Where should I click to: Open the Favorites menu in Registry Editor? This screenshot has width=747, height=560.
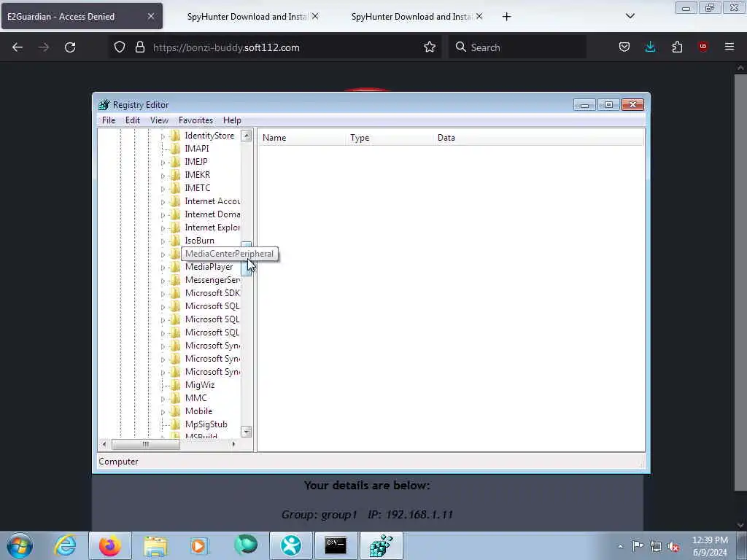[196, 120]
